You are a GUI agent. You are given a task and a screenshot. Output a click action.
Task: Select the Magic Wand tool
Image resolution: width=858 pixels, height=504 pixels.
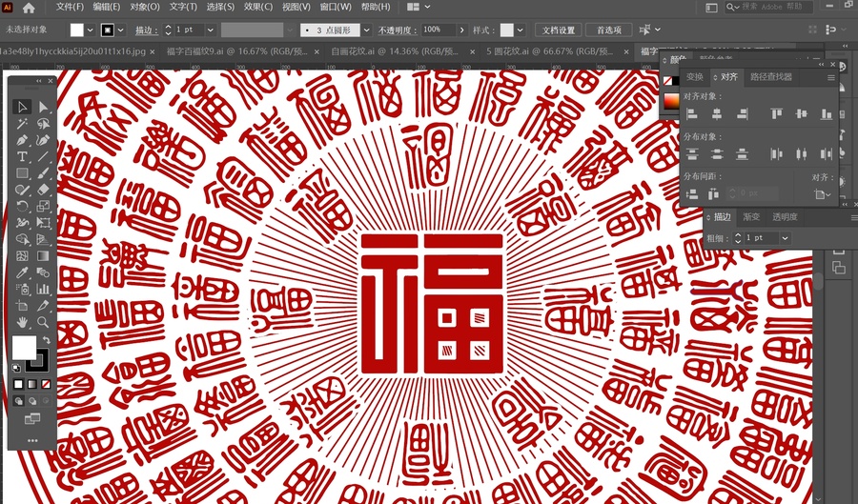click(22, 124)
